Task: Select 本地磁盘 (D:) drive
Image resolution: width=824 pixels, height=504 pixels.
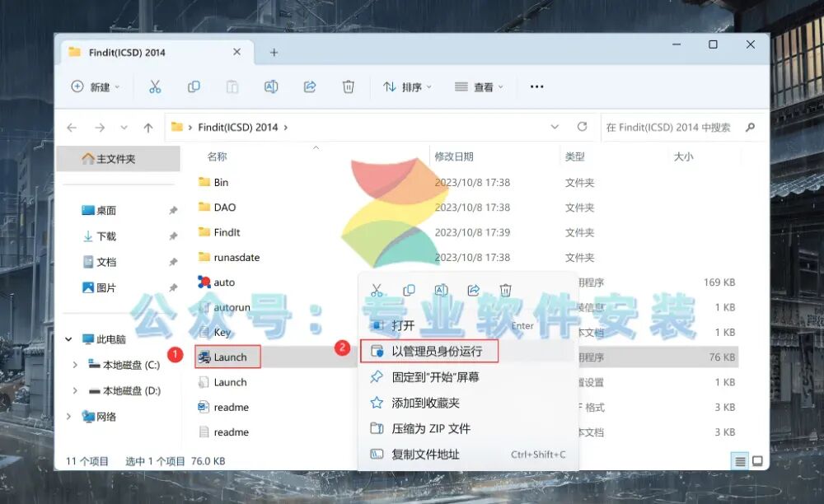Action: tap(124, 390)
